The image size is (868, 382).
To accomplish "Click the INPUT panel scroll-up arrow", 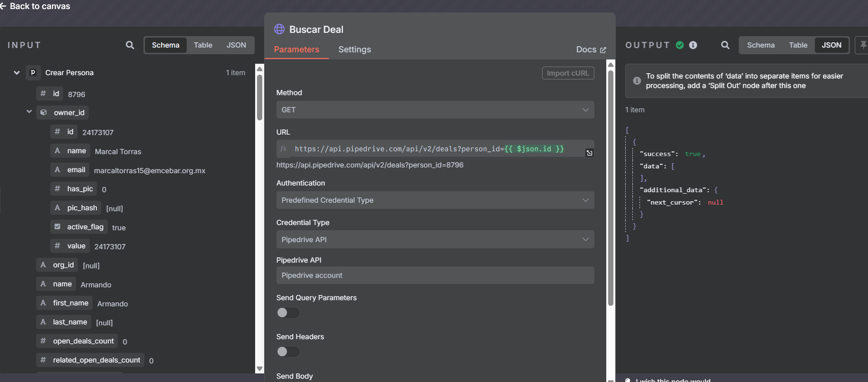I will coord(259,69).
